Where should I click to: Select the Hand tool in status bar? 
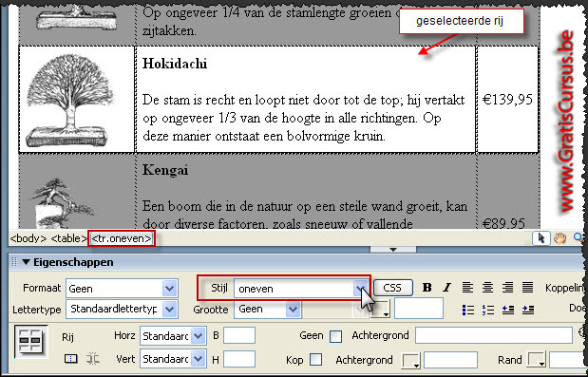coord(560,238)
